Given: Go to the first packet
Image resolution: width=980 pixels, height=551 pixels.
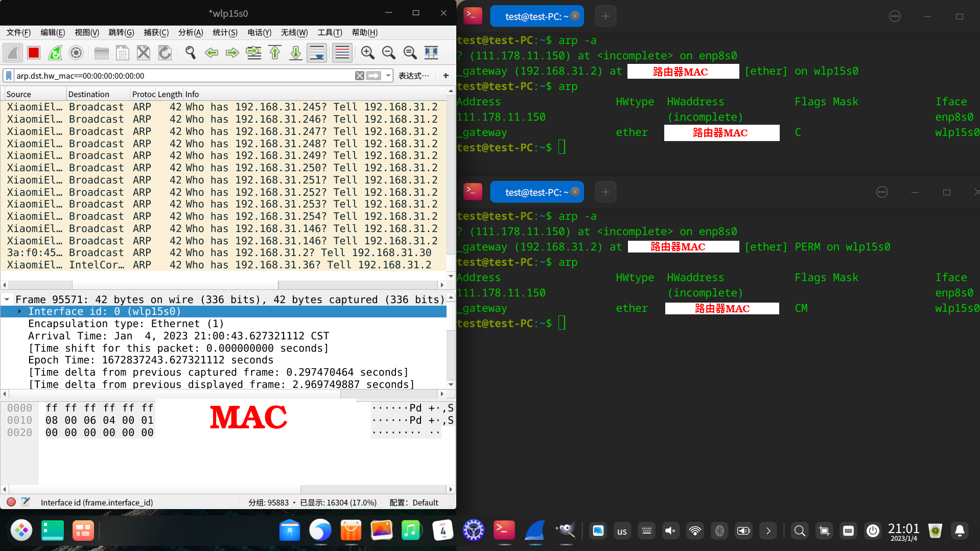Looking at the screenshot, I should click(275, 53).
